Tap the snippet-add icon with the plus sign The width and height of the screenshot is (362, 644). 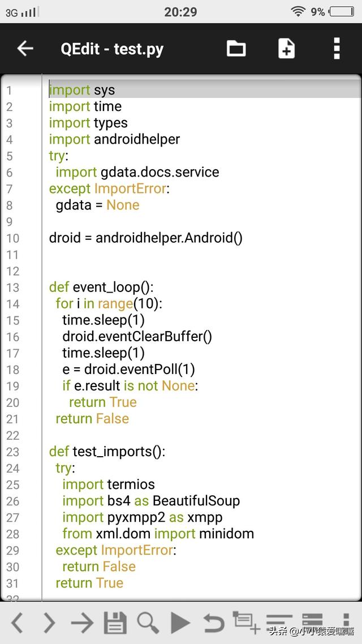click(x=247, y=621)
